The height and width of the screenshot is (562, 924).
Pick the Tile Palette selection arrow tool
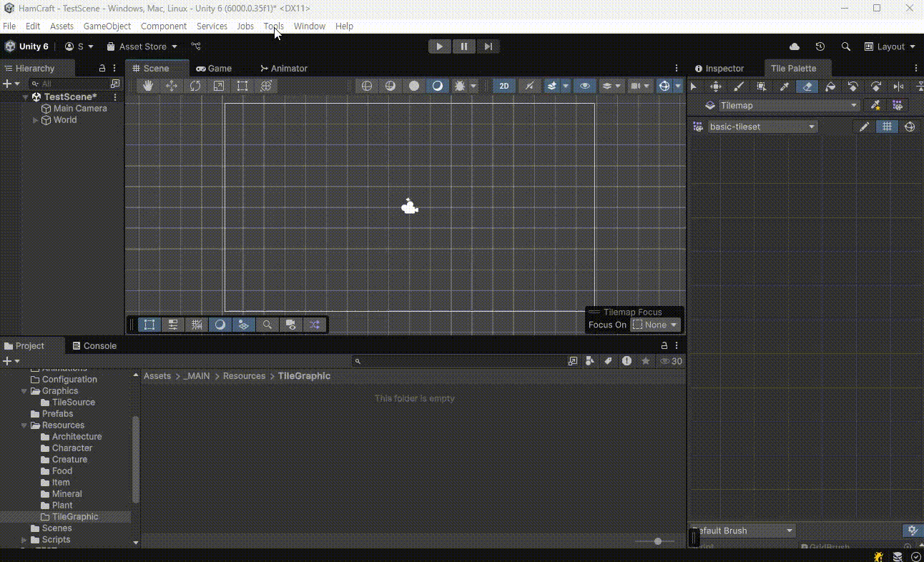(x=693, y=87)
